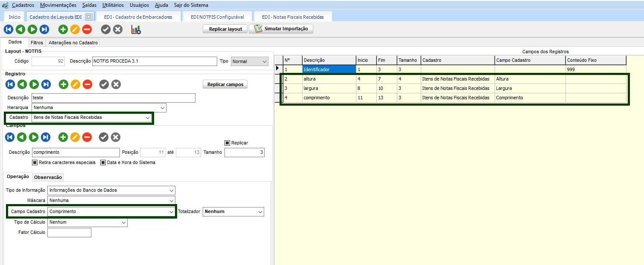Open the Movimentações menu

coord(58,5)
